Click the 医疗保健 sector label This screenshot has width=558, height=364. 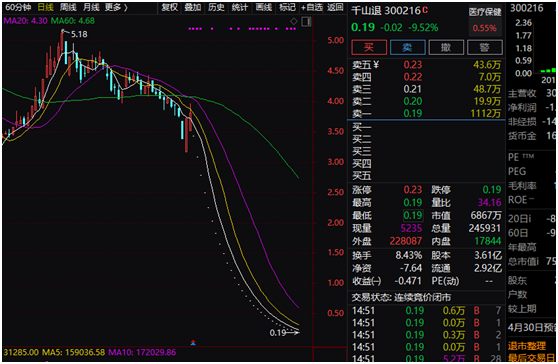[x=485, y=12]
